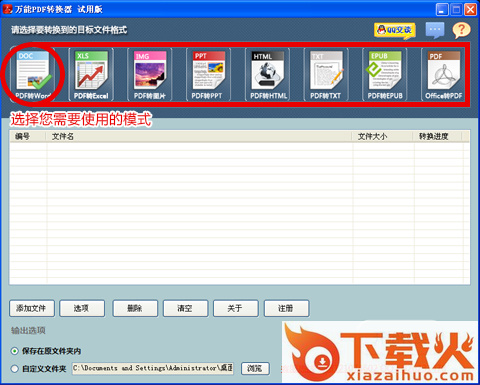Click the 文件大小 column header

(382, 136)
